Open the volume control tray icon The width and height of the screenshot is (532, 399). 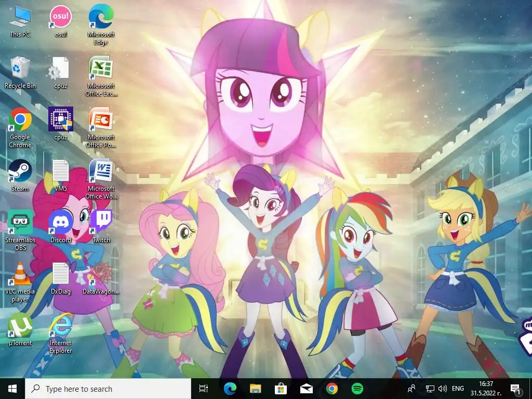443,389
